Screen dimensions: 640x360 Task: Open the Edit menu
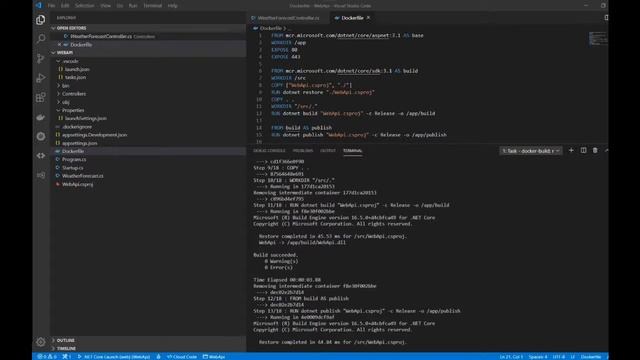(65, 6)
